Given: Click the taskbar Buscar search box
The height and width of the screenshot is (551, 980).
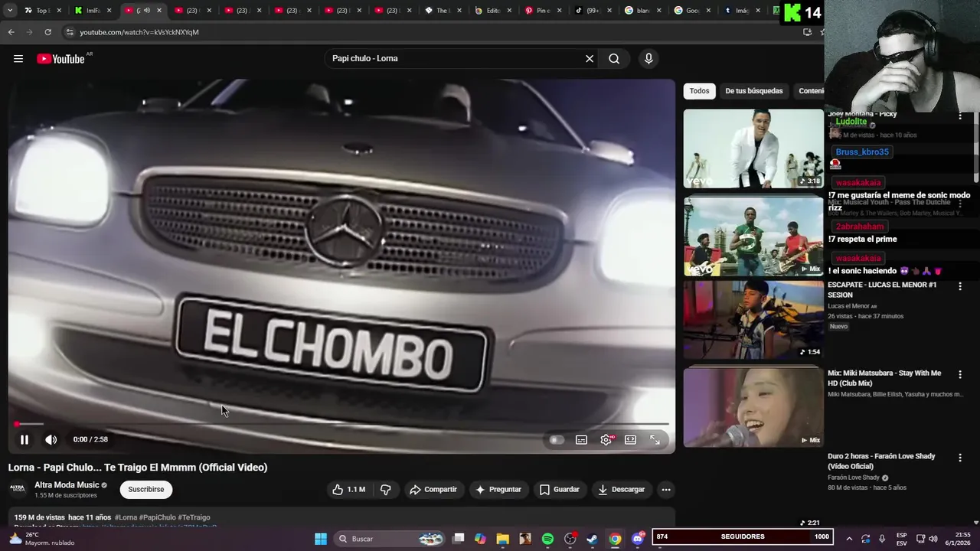Looking at the screenshot, I should coord(390,539).
